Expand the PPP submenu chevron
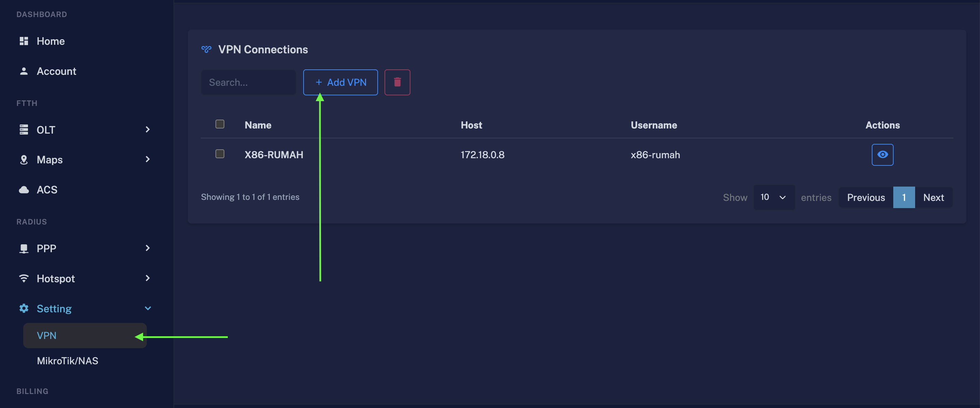 (x=148, y=248)
